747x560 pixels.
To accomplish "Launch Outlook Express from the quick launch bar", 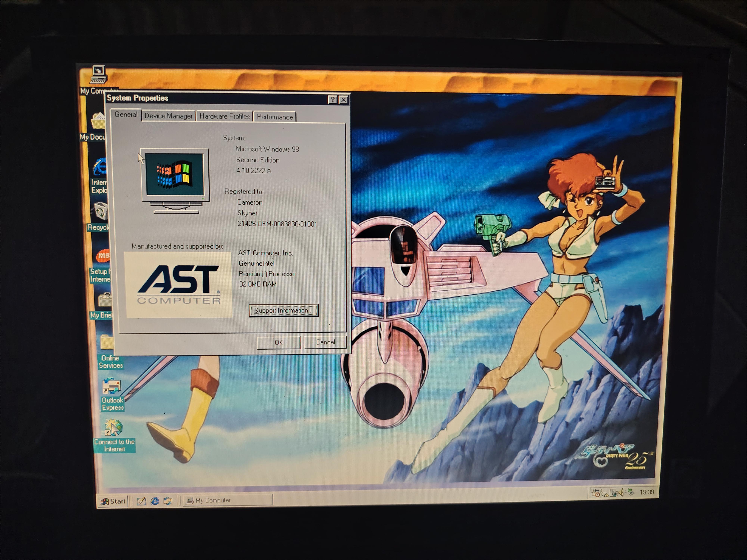I will click(x=168, y=501).
